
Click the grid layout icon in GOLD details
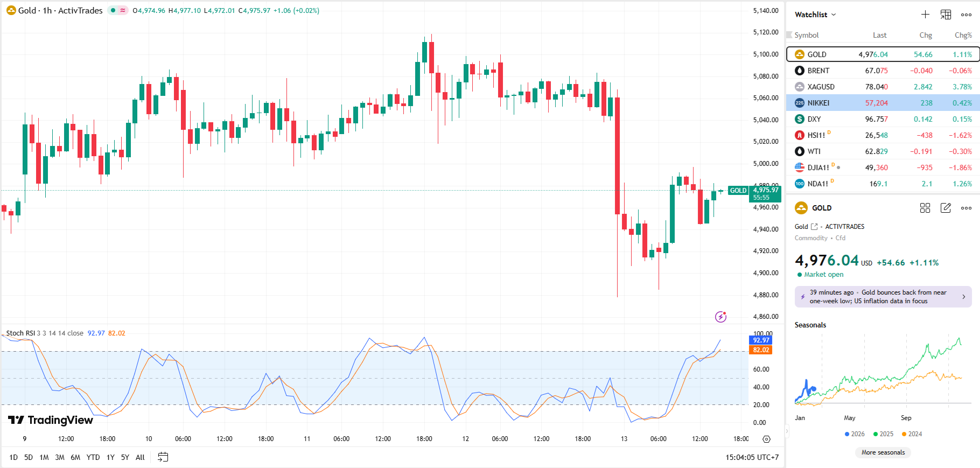pos(925,208)
